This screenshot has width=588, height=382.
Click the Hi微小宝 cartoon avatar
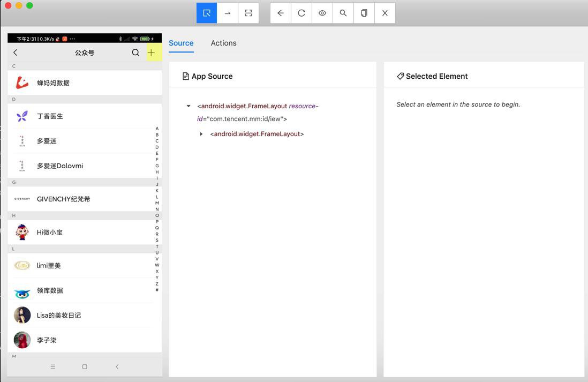pyautogui.click(x=22, y=232)
